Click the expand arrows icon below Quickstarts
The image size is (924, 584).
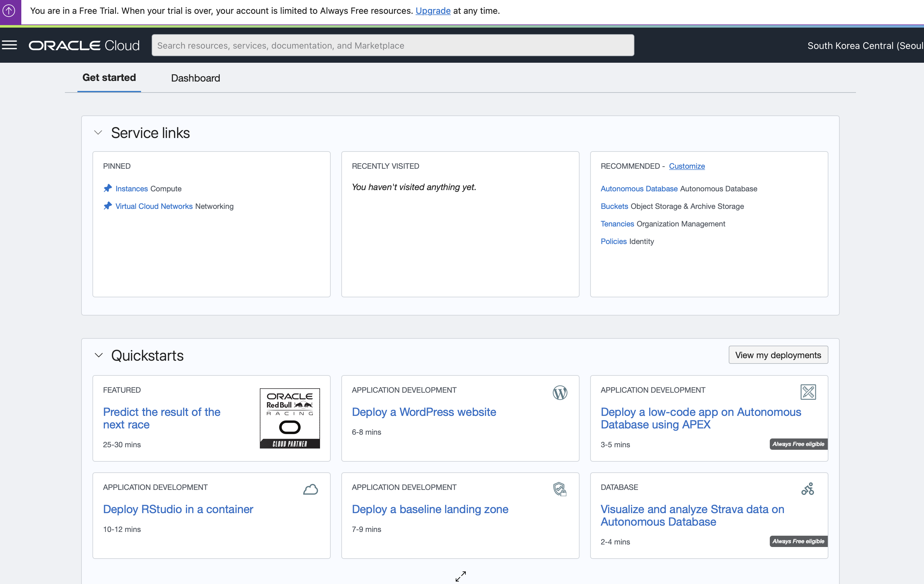pyautogui.click(x=460, y=576)
